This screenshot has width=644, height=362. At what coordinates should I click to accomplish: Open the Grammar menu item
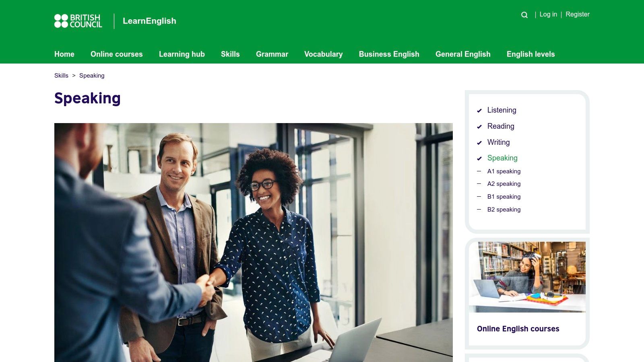click(272, 54)
